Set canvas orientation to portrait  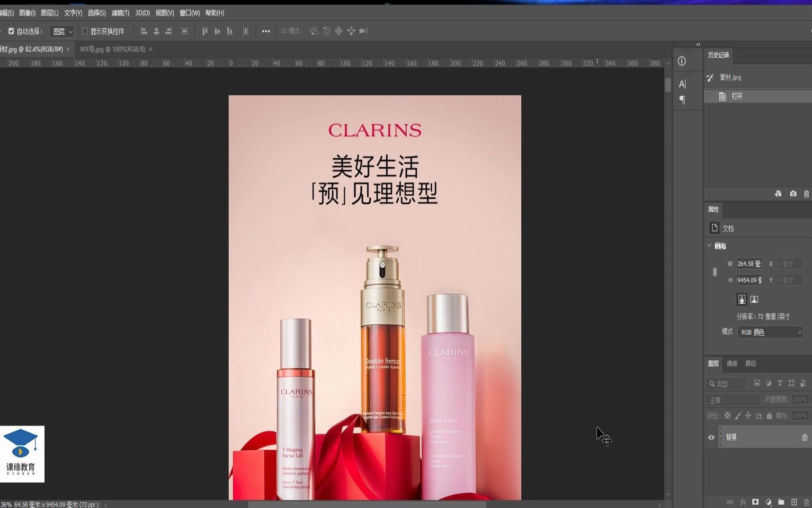(742, 299)
